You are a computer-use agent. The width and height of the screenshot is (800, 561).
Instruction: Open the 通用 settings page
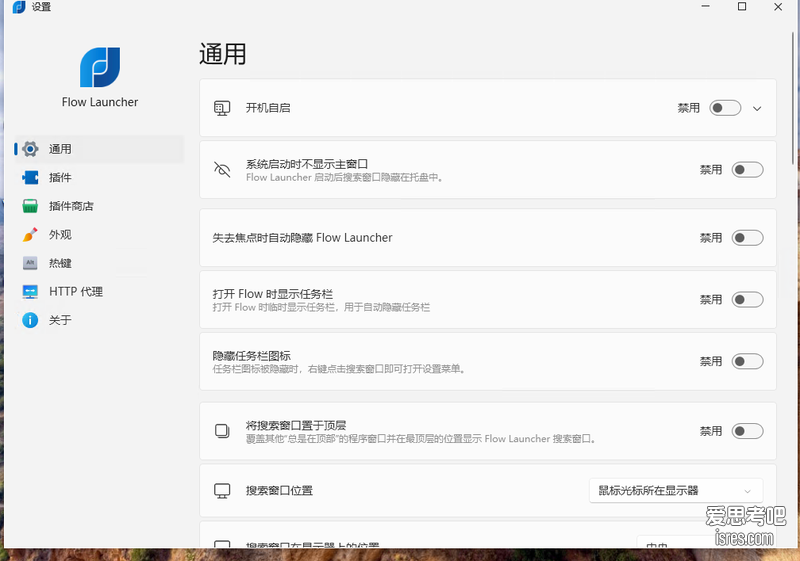(99, 149)
